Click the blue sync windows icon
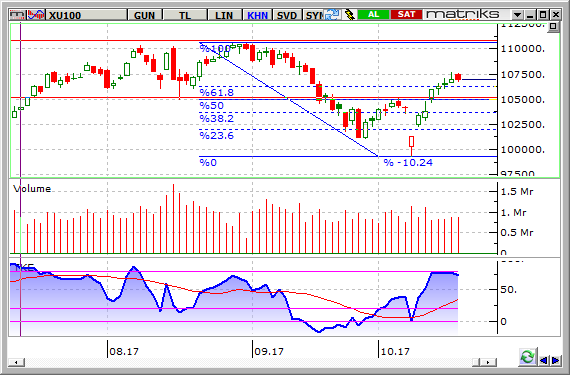The height and width of the screenshot is (375, 570). click(x=332, y=15)
